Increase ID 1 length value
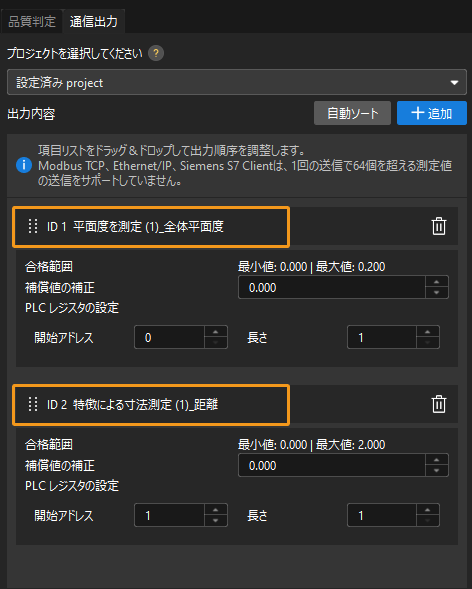 (x=427, y=332)
